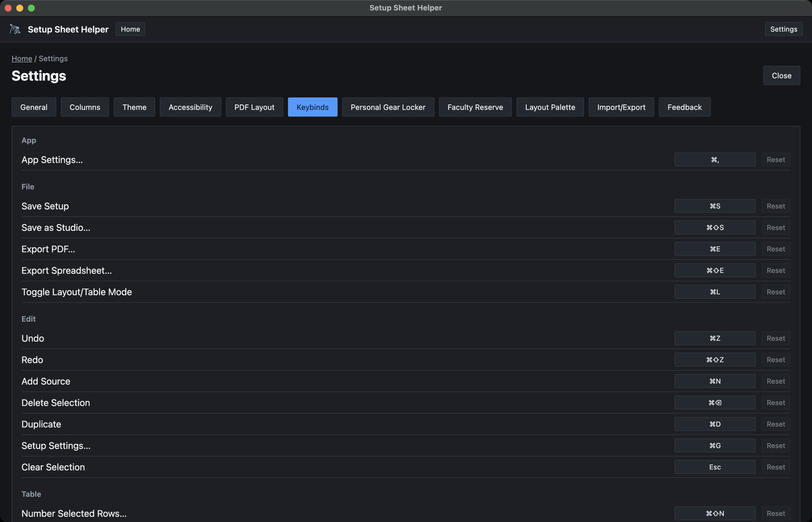812x522 pixels.
Task: Reset the Redo keybind
Action: pos(776,360)
